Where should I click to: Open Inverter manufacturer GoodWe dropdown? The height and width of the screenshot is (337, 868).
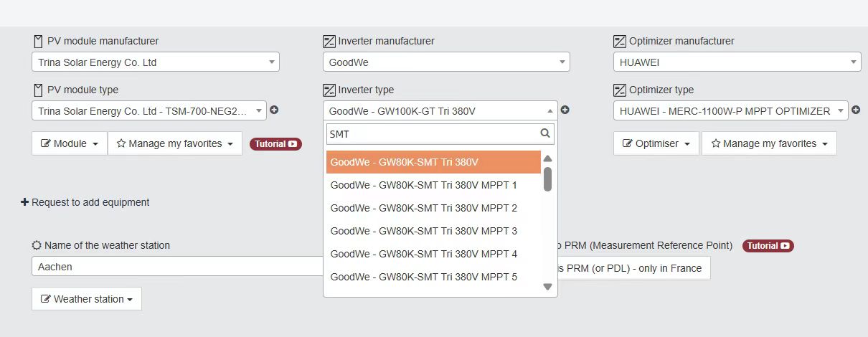click(x=446, y=62)
